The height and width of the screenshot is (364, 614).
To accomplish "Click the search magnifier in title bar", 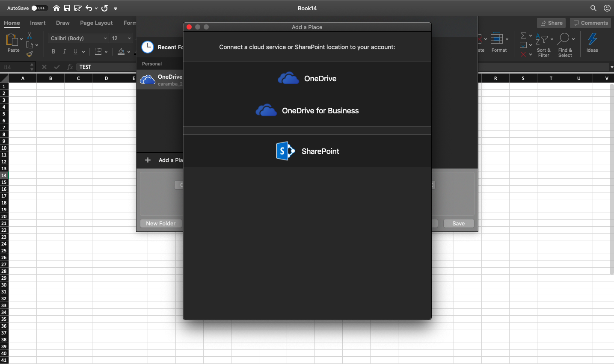I will (x=593, y=8).
